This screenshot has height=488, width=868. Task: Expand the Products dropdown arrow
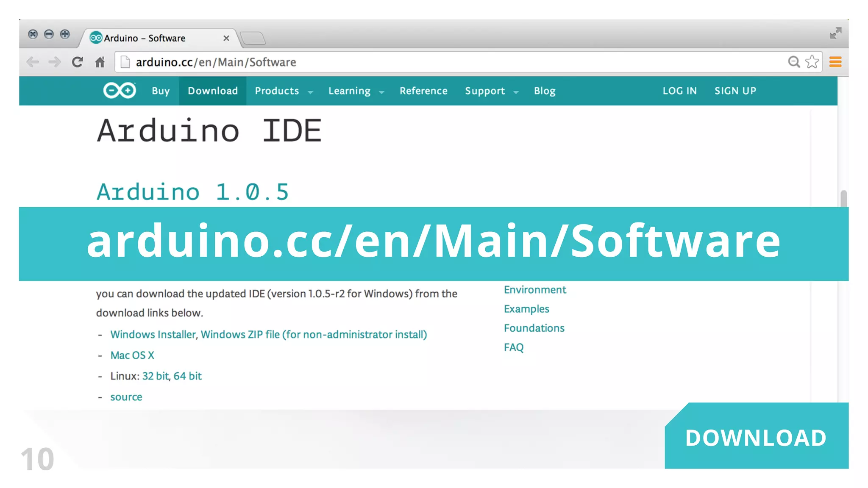click(310, 92)
